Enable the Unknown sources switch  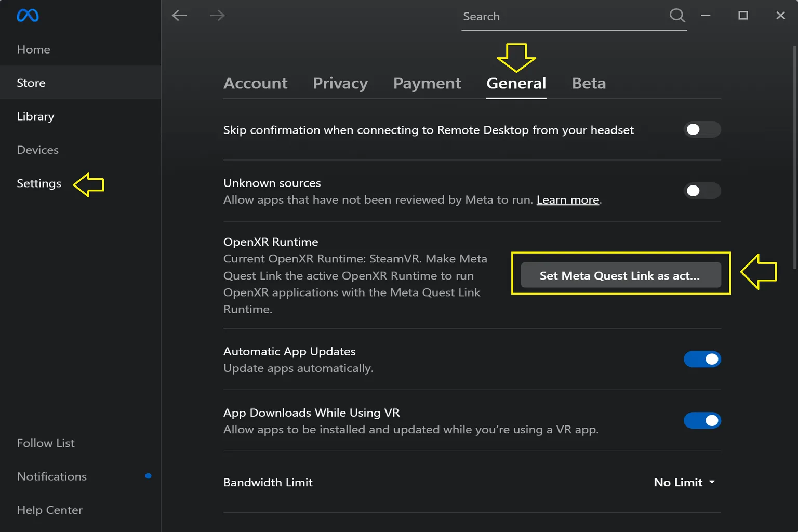click(702, 191)
